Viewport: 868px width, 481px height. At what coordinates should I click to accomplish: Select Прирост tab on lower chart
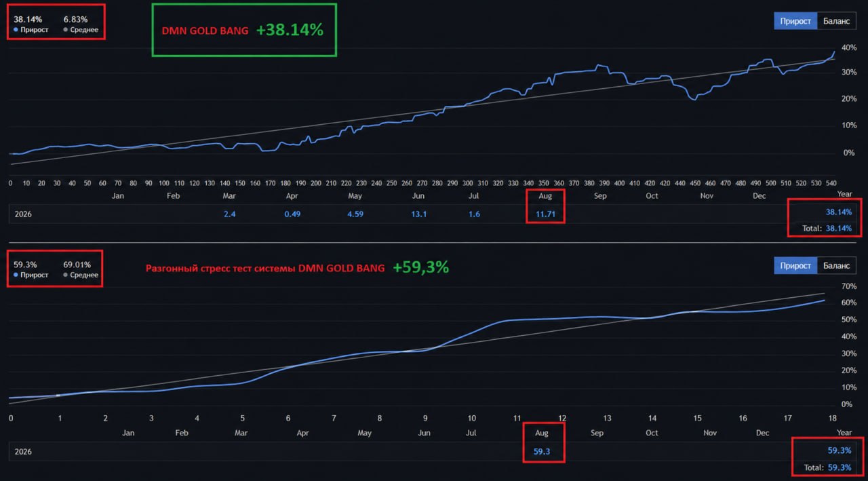[x=795, y=265]
